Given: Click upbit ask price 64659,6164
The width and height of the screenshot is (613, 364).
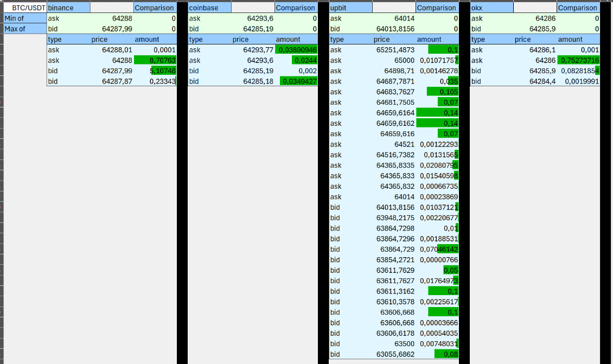Looking at the screenshot, I should point(394,113).
